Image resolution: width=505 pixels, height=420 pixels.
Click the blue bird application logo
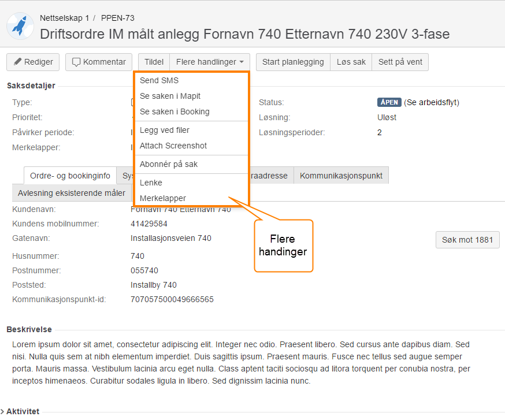(20, 25)
